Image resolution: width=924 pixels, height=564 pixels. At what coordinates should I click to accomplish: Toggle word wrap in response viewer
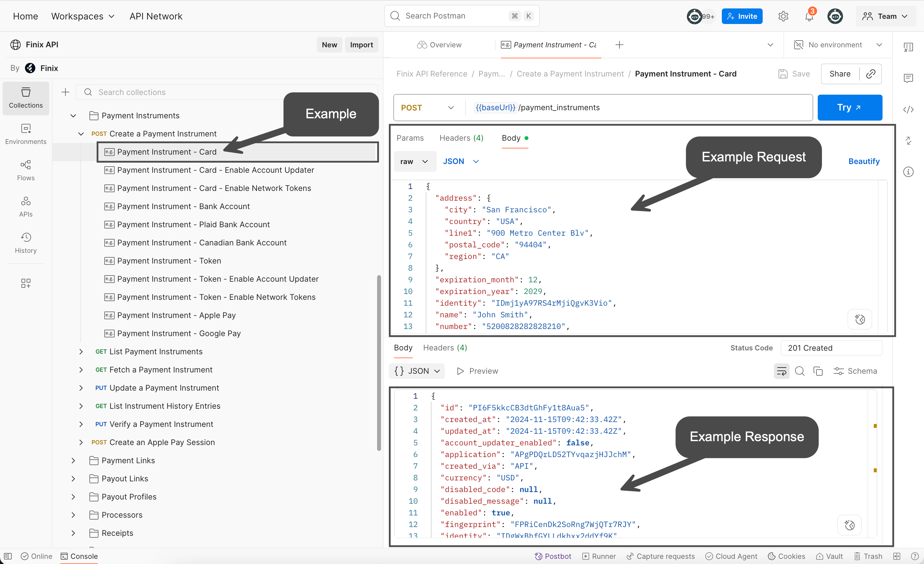781,371
